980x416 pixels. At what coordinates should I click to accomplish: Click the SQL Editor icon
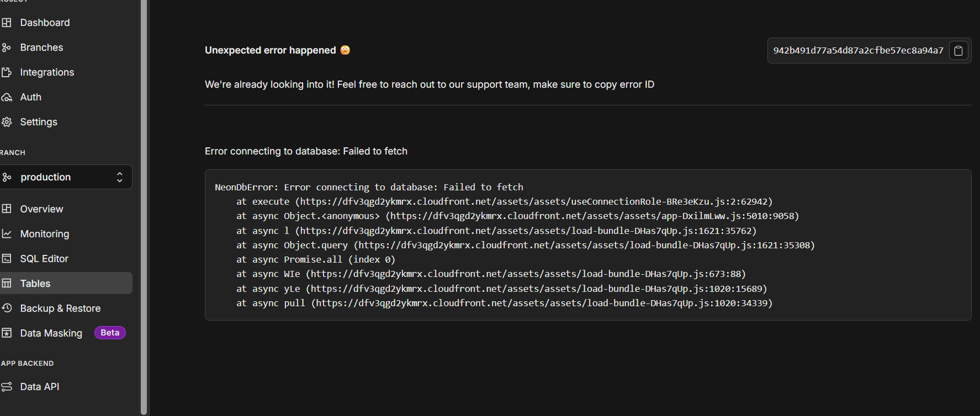pyautogui.click(x=7, y=259)
